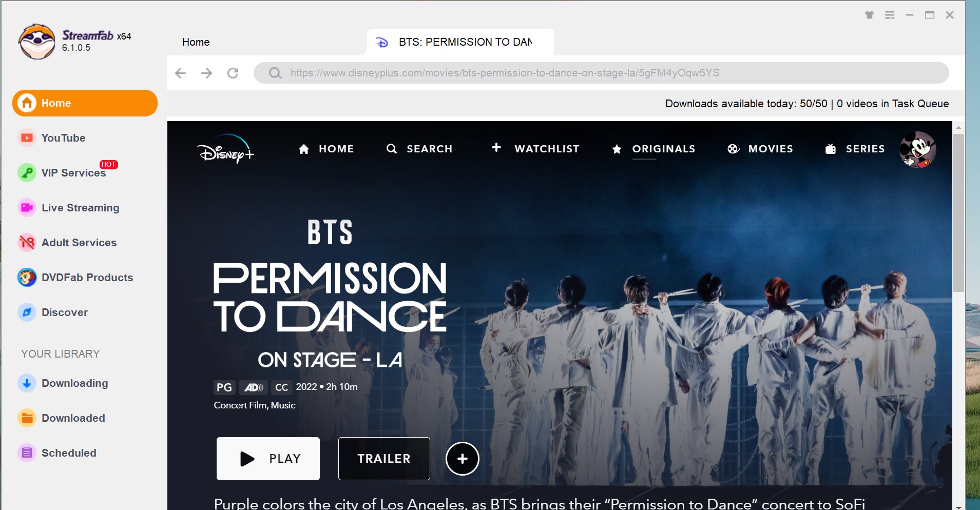Open VIP Services in sidebar
980x510 pixels.
pyautogui.click(x=73, y=173)
